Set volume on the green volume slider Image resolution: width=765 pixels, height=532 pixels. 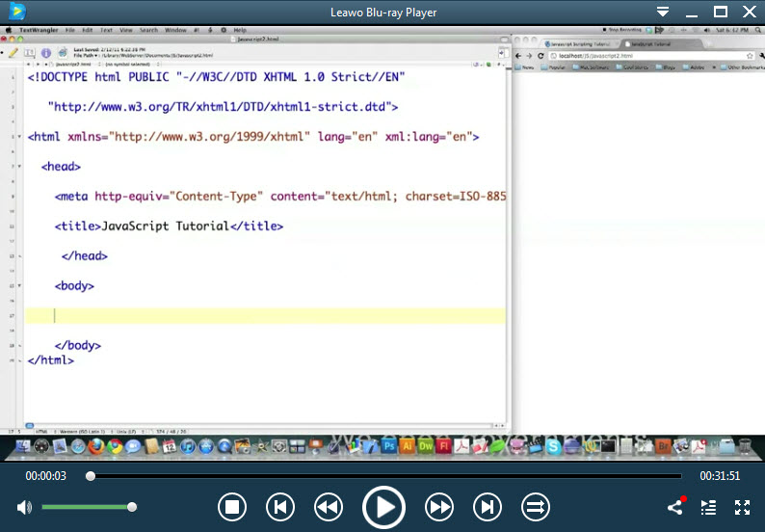pos(87,507)
